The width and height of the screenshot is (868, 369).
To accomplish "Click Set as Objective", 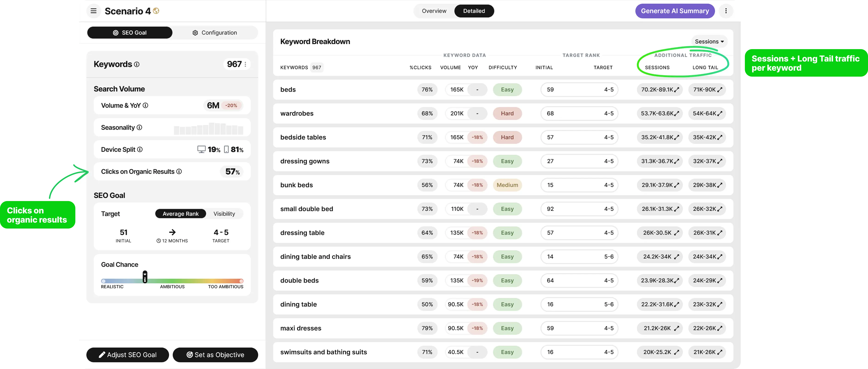I will [215, 355].
